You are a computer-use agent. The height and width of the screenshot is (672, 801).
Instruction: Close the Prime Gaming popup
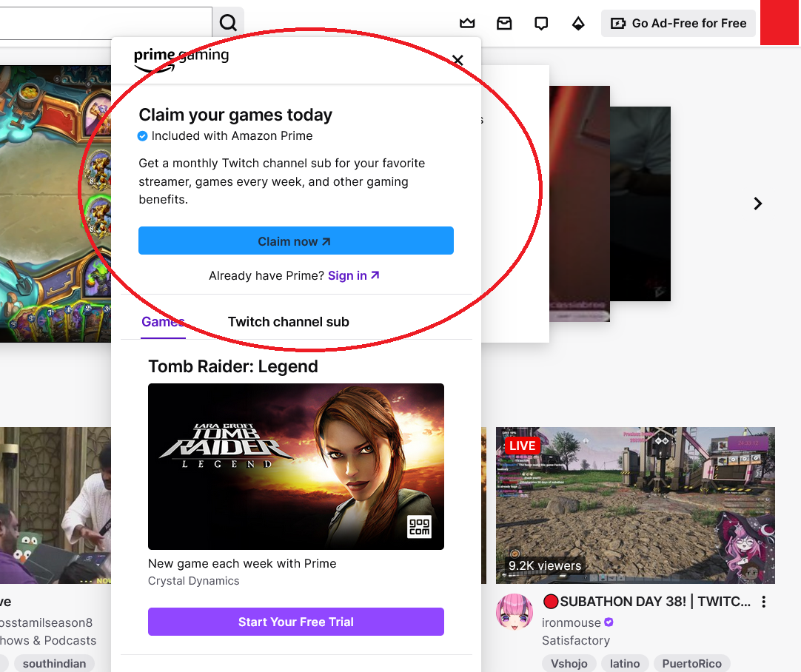(458, 60)
